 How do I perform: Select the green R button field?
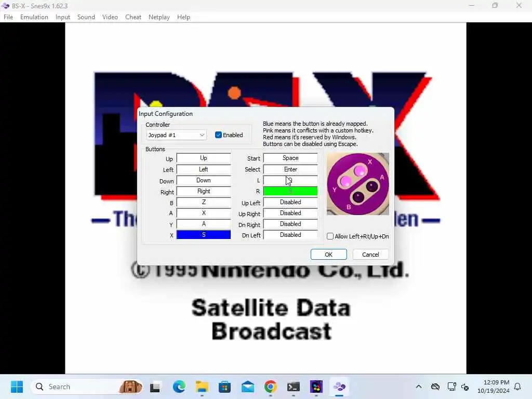(290, 191)
